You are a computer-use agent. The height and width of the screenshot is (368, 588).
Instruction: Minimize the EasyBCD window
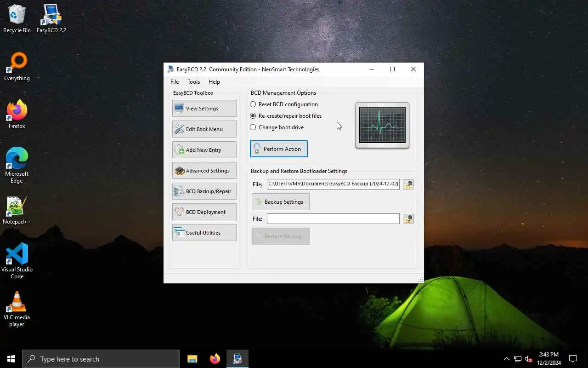pyautogui.click(x=372, y=69)
